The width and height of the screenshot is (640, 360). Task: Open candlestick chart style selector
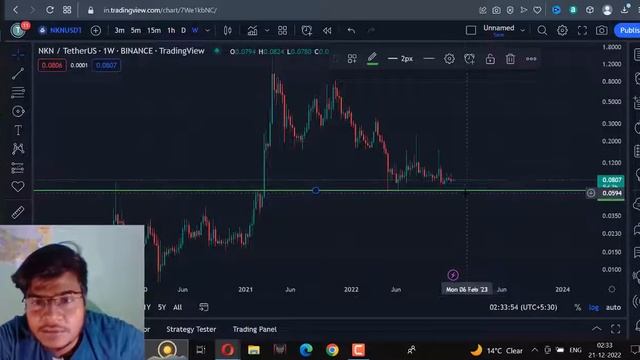pyautogui.click(x=228, y=30)
